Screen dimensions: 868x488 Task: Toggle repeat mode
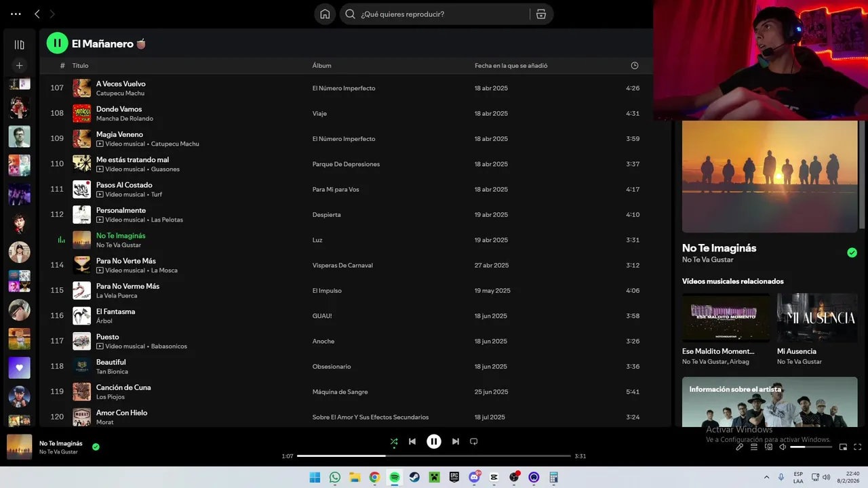point(474,441)
